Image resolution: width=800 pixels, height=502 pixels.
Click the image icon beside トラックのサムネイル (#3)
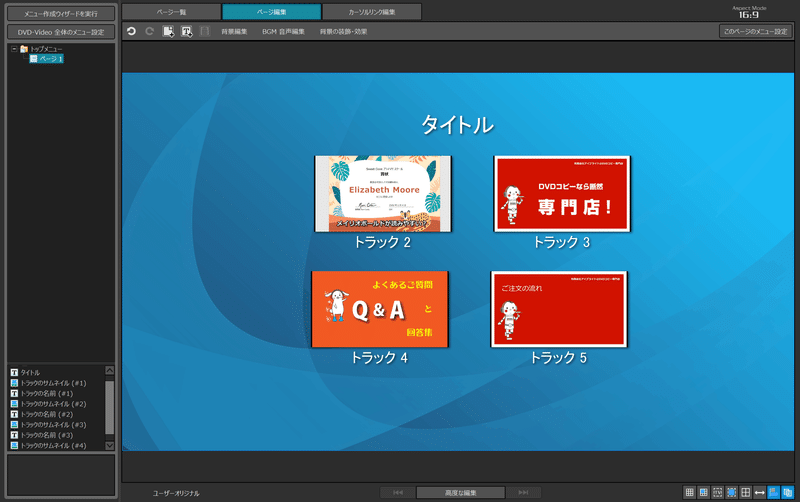click(14, 424)
